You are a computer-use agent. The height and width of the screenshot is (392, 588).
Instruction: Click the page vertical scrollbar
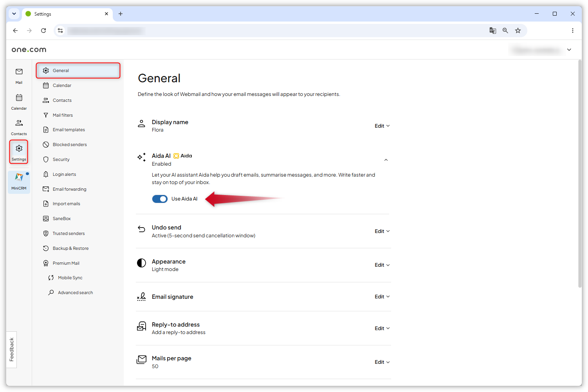click(x=580, y=174)
